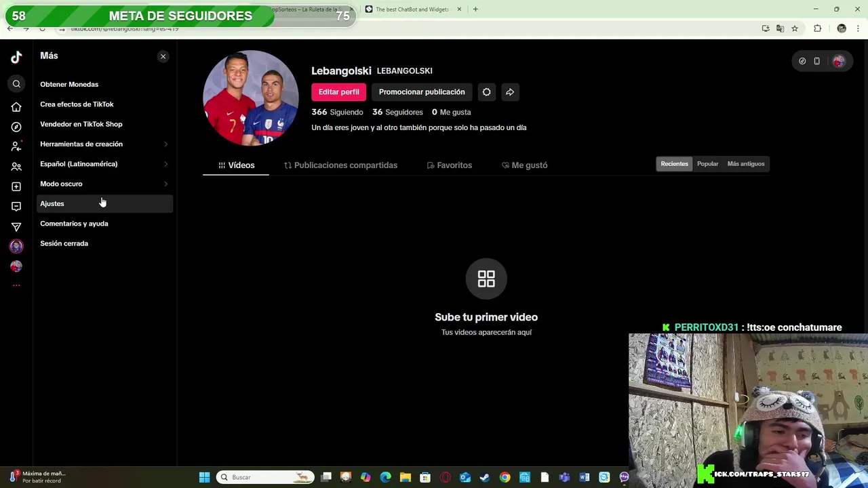Screen dimensions: 868x488
Task: Click the install app icon in the address bar
Action: [x=766, y=28]
